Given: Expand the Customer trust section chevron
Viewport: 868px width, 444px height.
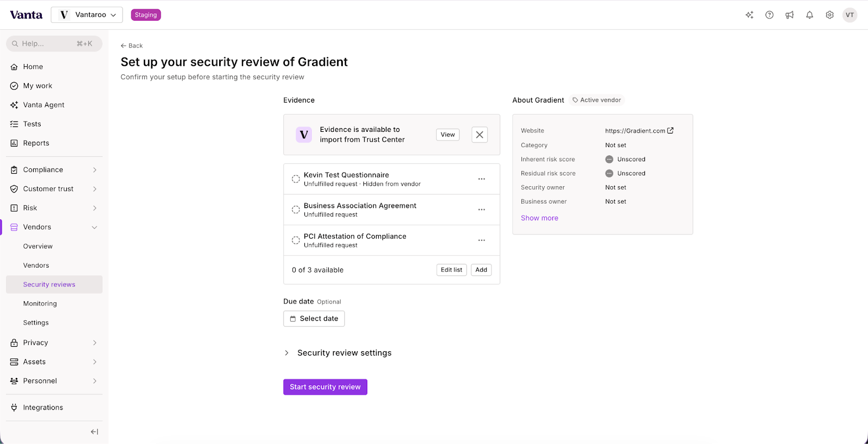Looking at the screenshot, I should (x=94, y=189).
